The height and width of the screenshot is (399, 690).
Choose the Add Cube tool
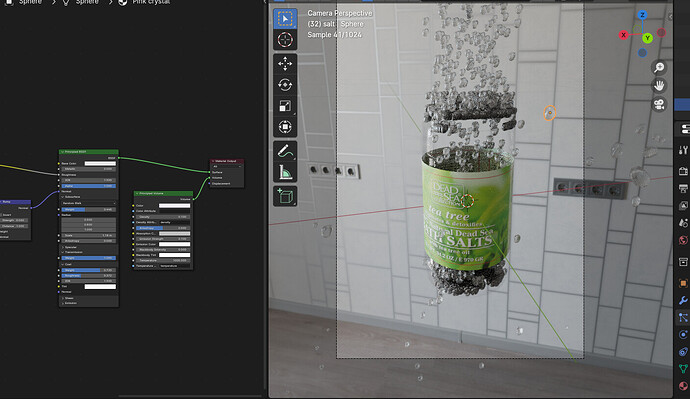point(285,196)
